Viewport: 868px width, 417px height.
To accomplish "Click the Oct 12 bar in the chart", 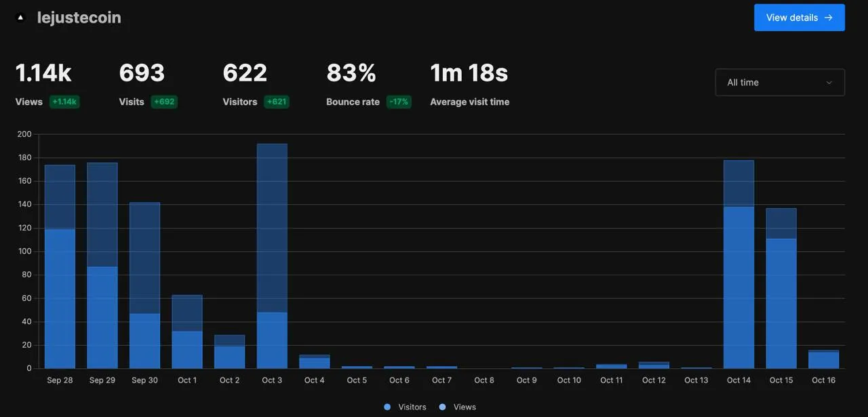I will [x=654, y=365].
